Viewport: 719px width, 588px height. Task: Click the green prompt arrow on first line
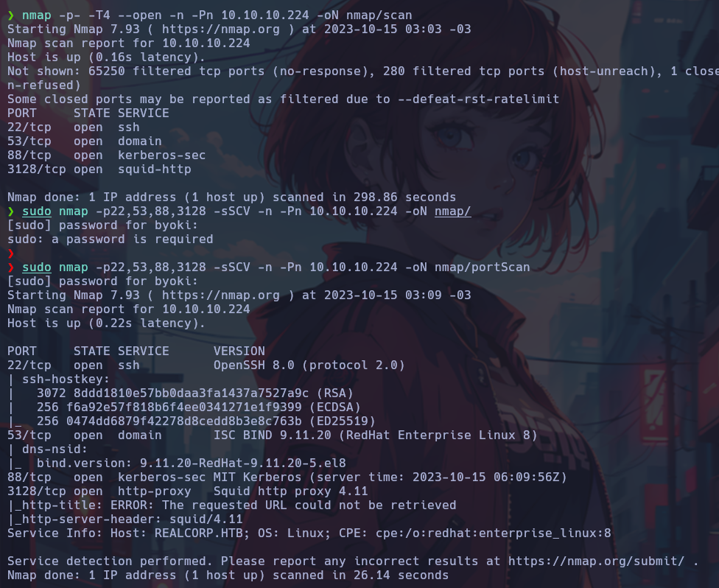click(x=11, y=15)
